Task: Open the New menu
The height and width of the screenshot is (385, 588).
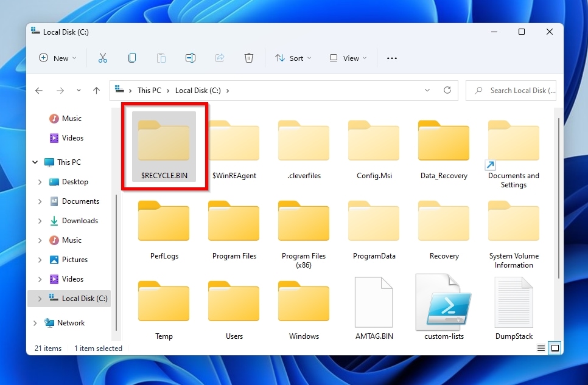Action: click(57, 58)
